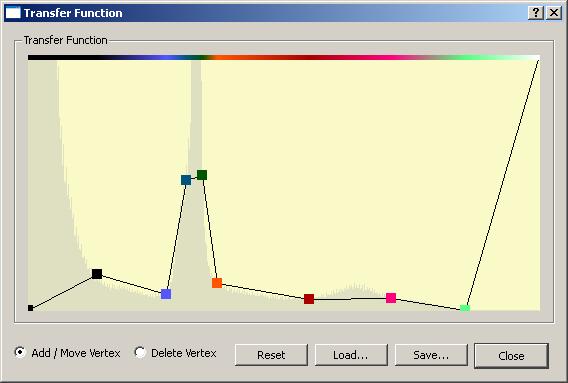The width and height of the screenshot is (568, 383).
Task: Select the teal blue vertex near peak
Action: point(186,180)
